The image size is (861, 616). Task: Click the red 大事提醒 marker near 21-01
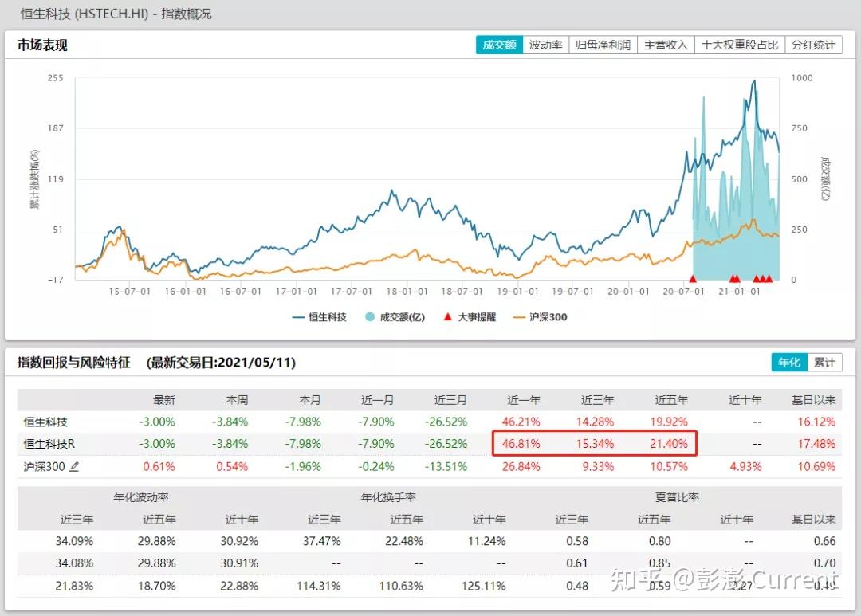click(x=736, y=278)
